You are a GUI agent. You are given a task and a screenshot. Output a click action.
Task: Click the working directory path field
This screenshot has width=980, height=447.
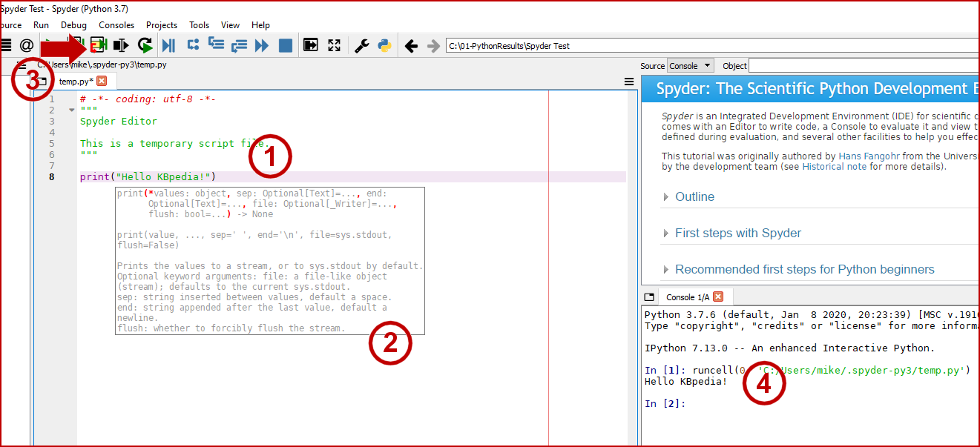pyautogui.click(x=711, y=46)
